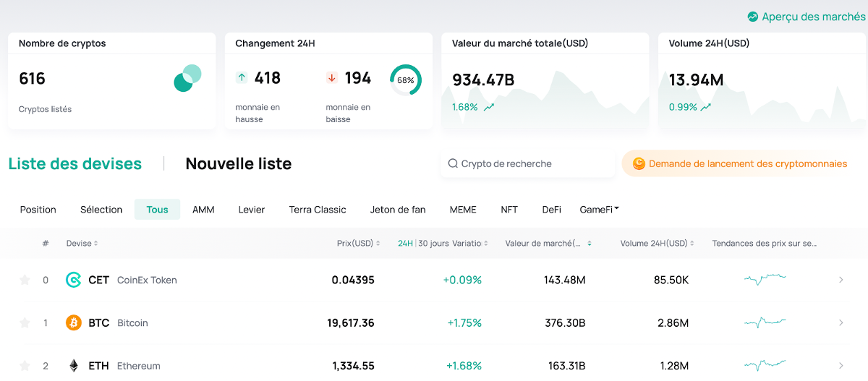The image size is (868, 381).
Task: Expand BTC row with chevron arrow
Action: coord(841,323)
